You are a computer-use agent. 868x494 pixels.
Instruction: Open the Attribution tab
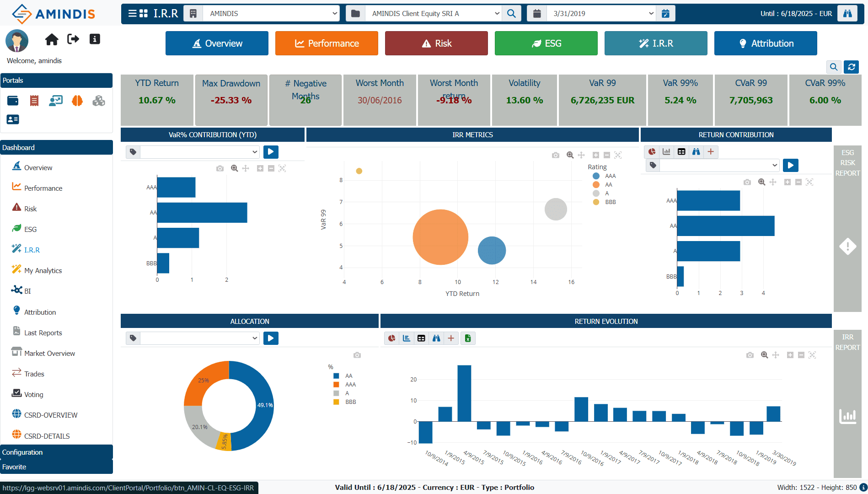tap(766, 43)
